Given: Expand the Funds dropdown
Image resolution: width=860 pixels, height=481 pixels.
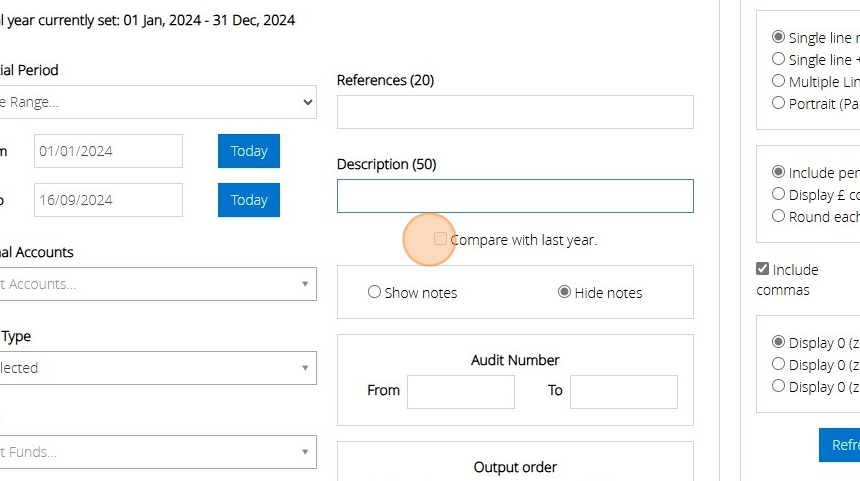Looking at the screenshot, I should click(x=156, y=452).
